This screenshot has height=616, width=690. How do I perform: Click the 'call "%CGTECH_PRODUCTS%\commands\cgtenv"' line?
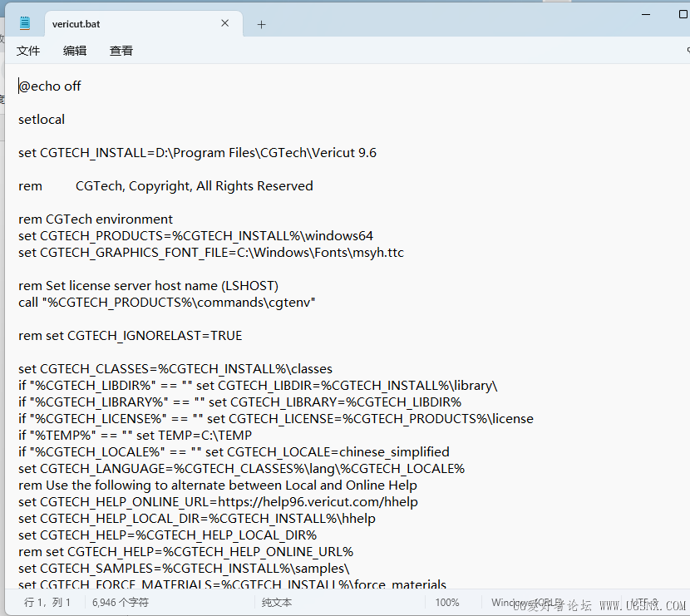click(167, 303)
